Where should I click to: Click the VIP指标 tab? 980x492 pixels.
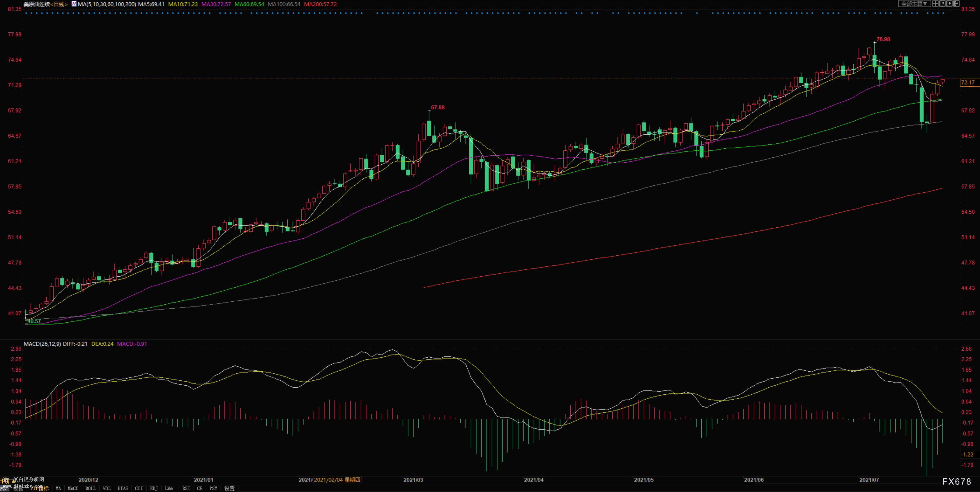pyautogui.click(x=40, y=488)
